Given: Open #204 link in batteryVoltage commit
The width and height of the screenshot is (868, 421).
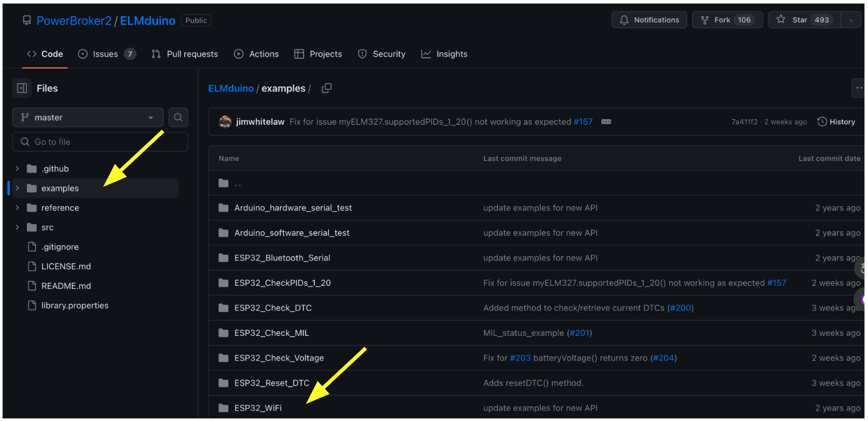Looking at the screenshot, I should coord(664,358).
